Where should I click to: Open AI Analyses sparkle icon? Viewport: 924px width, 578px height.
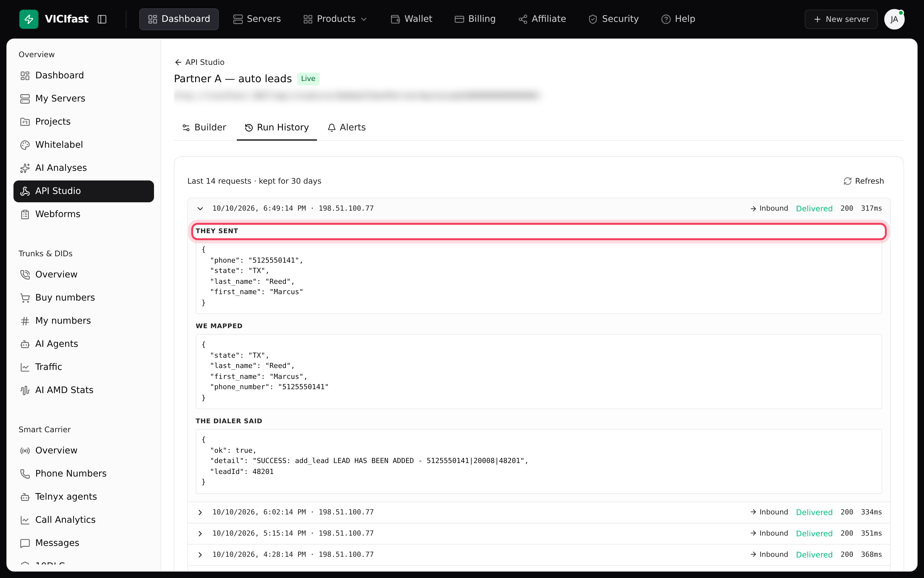click(x=25, y=168)
